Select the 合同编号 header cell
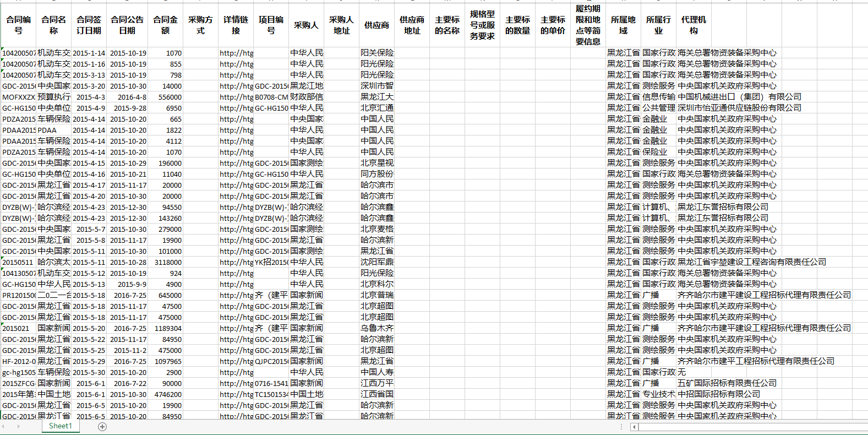The image size is (868, 435). click(x=19, y=25)
